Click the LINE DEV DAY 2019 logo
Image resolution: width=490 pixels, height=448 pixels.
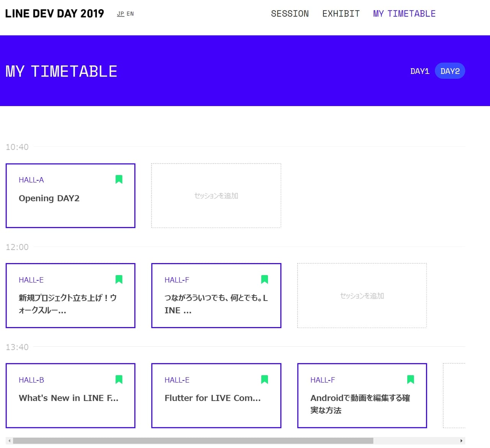click(54, 14)
